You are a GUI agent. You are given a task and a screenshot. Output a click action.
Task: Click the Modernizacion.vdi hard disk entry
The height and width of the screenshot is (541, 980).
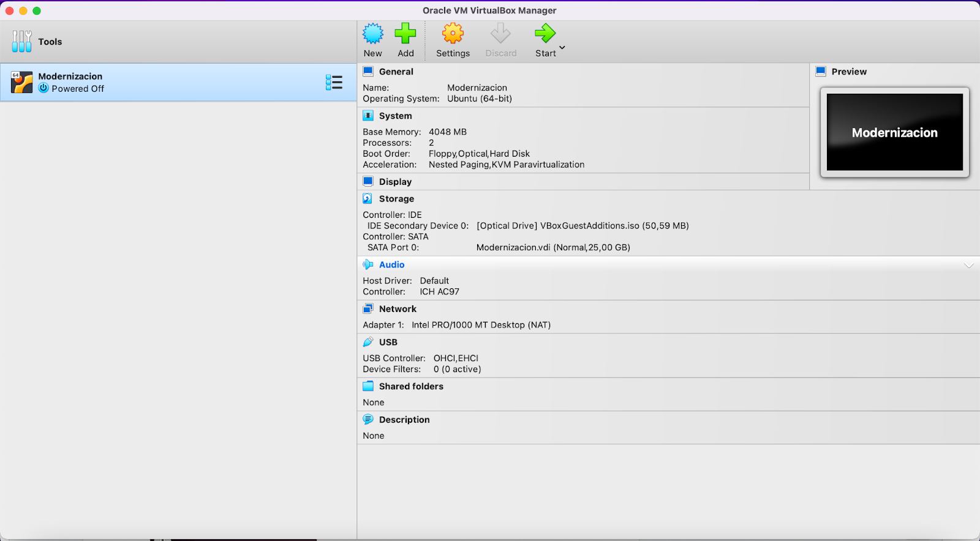[553, 248]
